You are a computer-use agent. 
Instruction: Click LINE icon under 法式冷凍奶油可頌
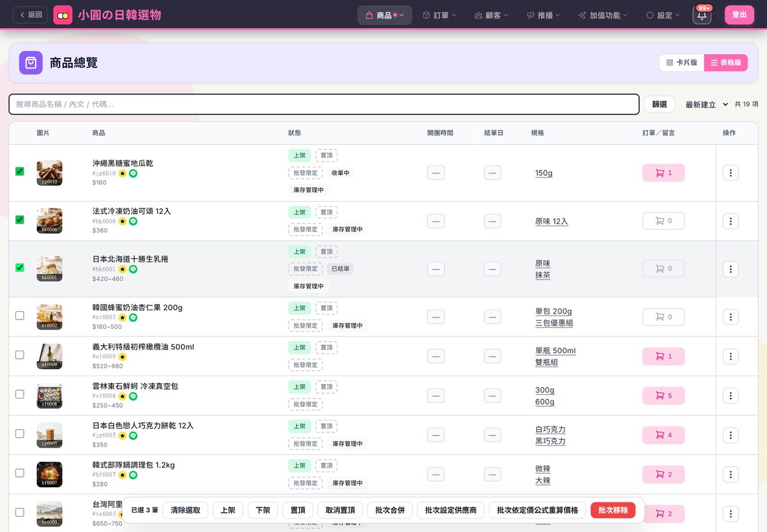point(133,222)
